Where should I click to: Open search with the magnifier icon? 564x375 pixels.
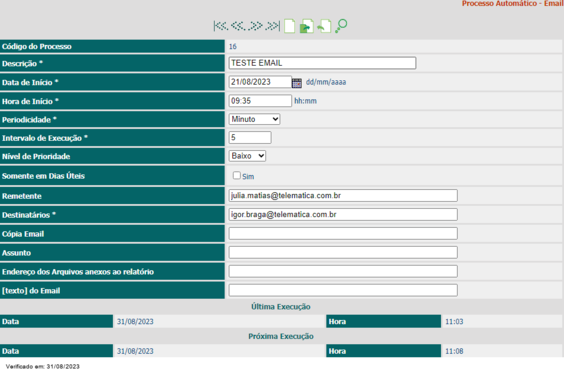(341, 26)
